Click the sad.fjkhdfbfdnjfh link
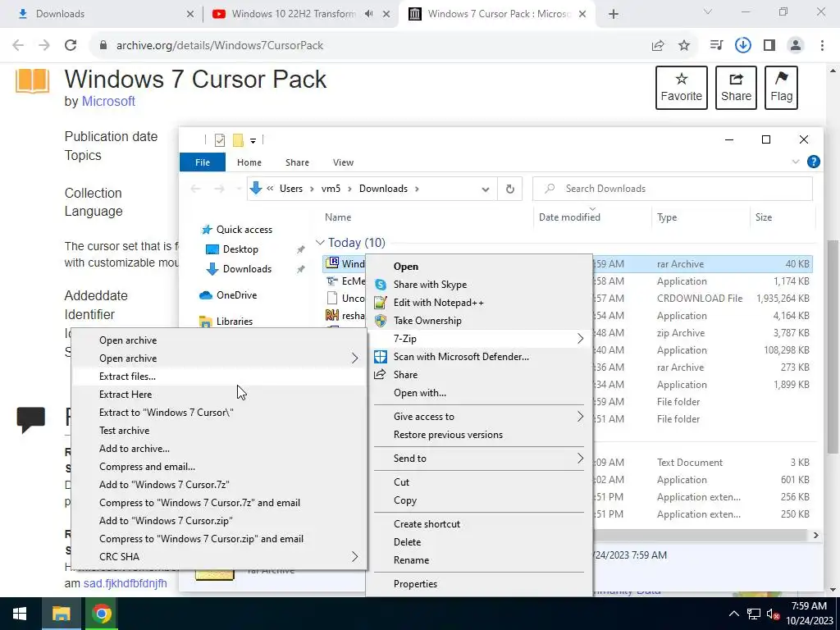840x630 pixels. tap(125, 583)
